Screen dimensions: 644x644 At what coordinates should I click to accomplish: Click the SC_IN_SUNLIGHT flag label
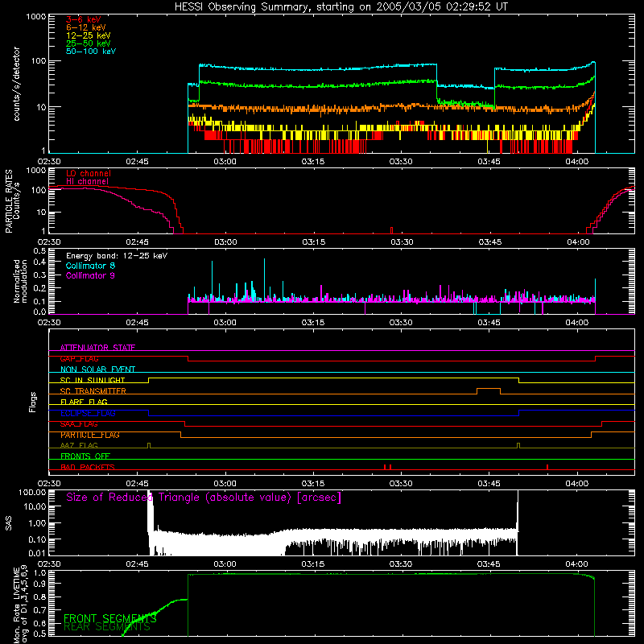point(93,380)
